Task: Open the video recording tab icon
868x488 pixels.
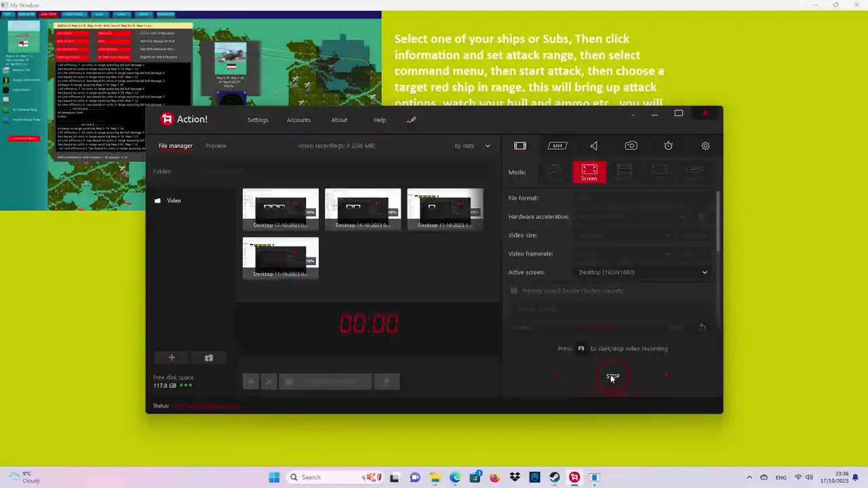Action: tap(520, 146)
